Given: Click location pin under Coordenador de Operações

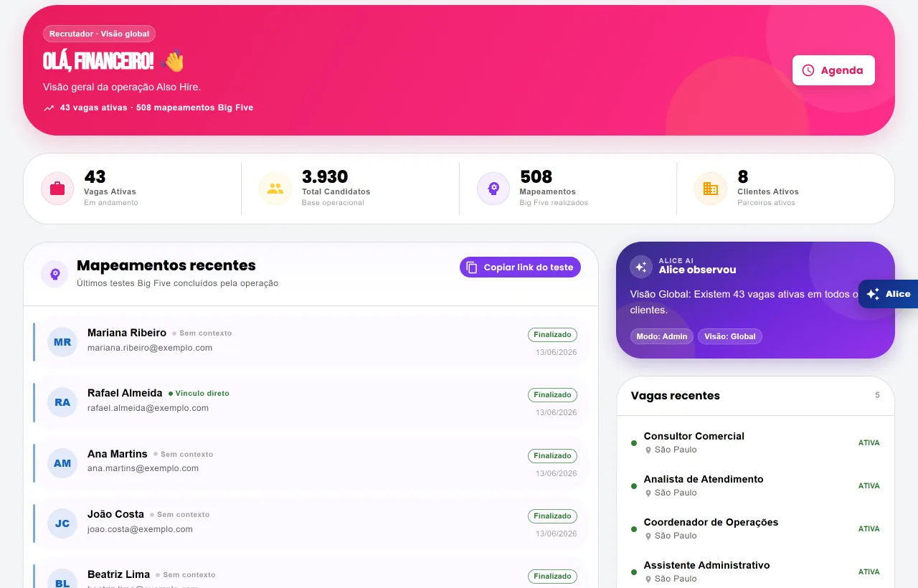Looking at the screenshot, I should click(x=648, y=536).
